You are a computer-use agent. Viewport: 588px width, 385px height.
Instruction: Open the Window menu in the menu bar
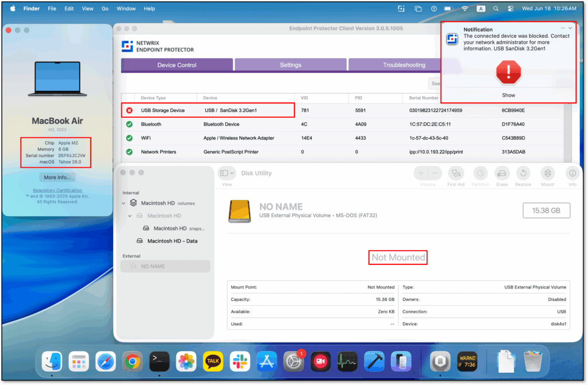coord(126,8)
